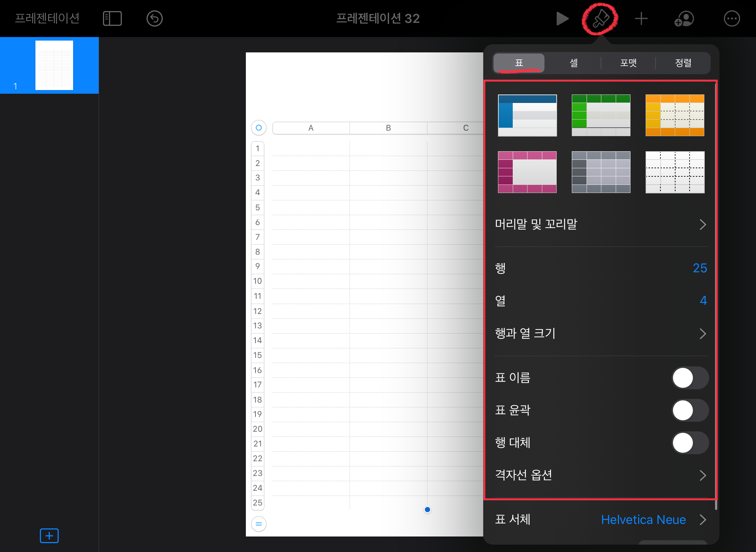Expand 머리말 및 꼬리말 options
Image resolution: width=756 pixels, height=552 pixels.
click(x=601, y=224)
